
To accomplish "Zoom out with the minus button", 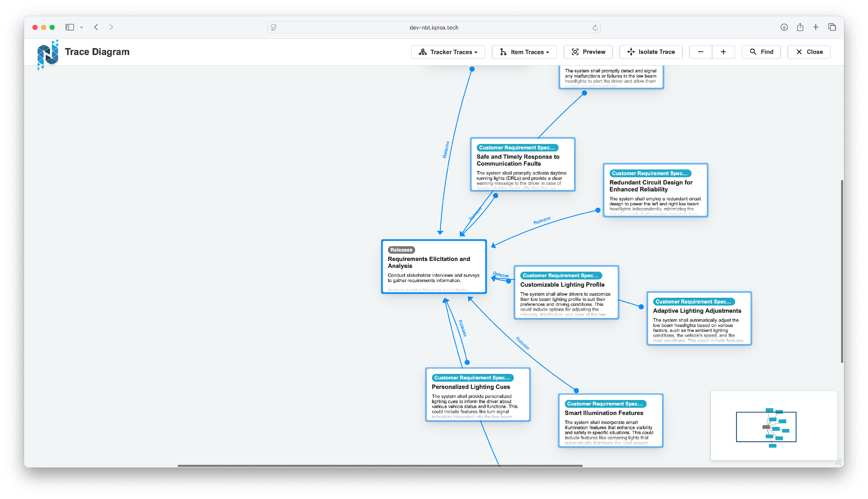I will point(700,52).
